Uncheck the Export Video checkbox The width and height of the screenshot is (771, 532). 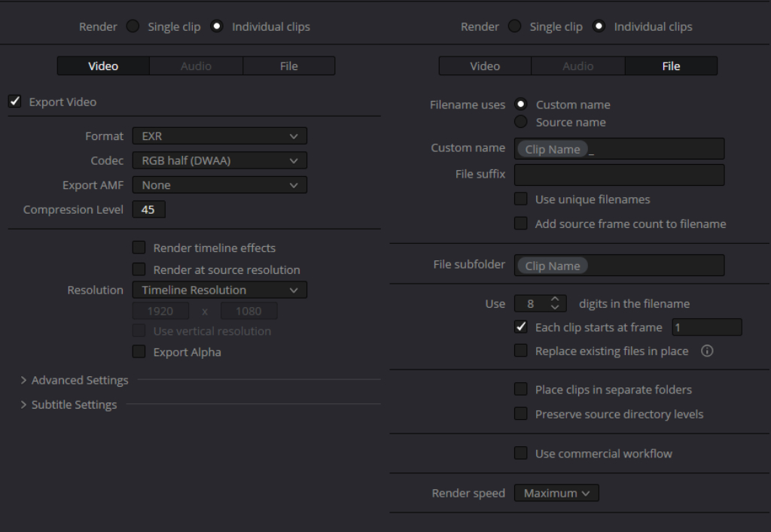[x=14, y=102]
